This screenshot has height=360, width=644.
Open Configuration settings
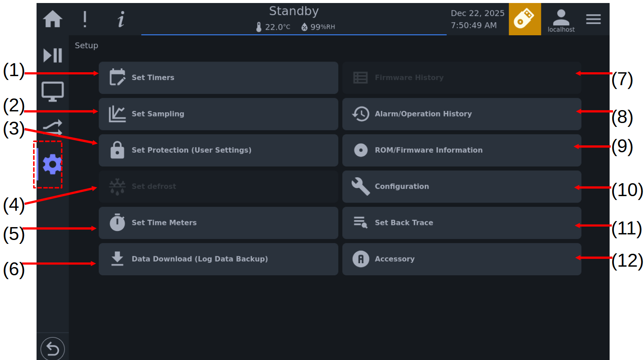pos(462,187)
